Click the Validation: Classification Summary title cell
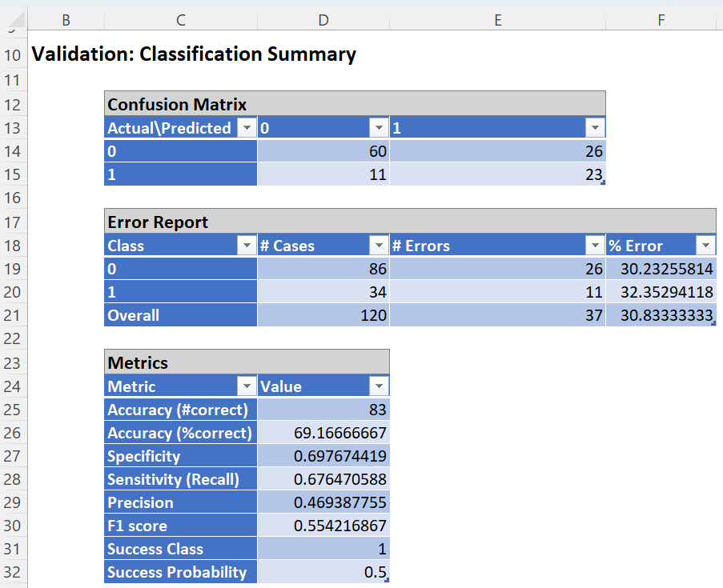 coord(192,55)
